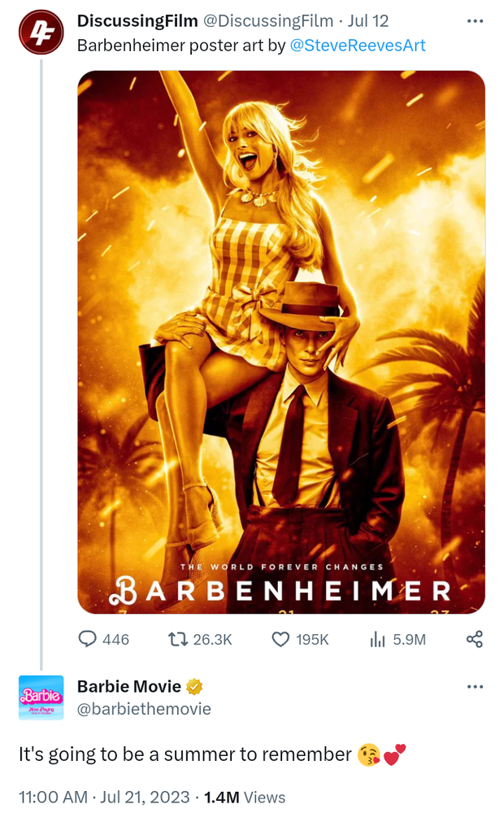
Task: Open Barbie Movie profile avatar
Action: [x=41, y=697]
